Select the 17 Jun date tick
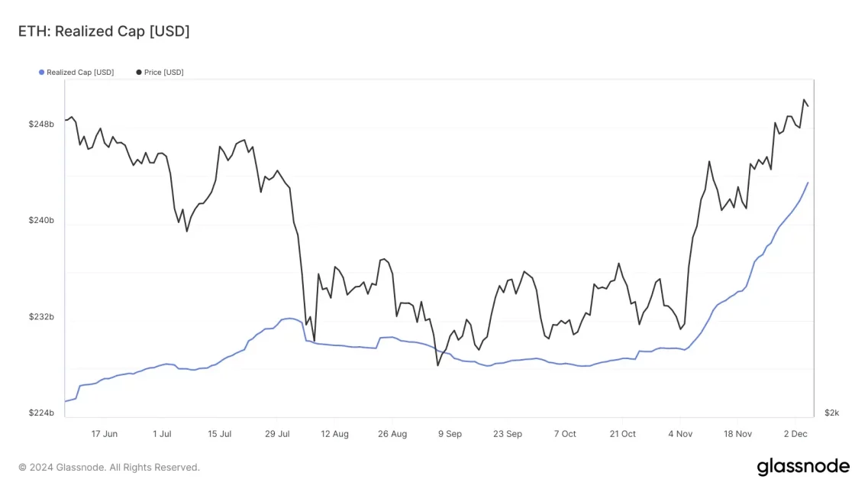 click(105, 434)
